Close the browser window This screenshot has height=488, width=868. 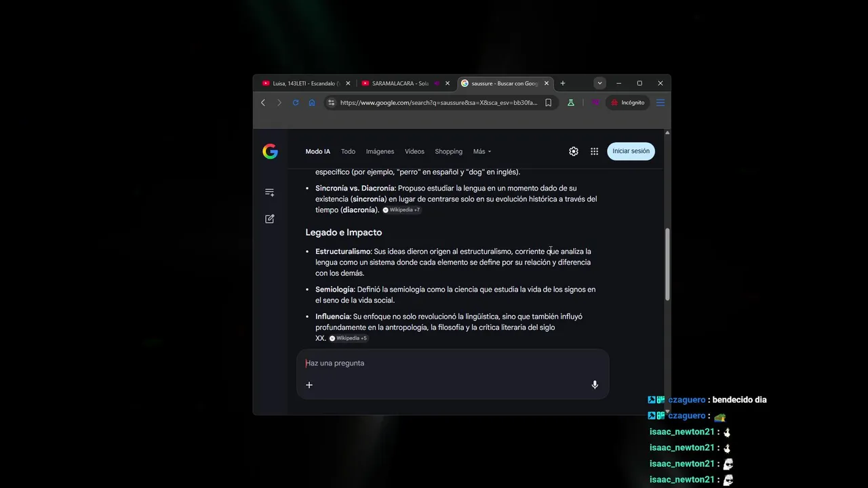coord(660,83)
